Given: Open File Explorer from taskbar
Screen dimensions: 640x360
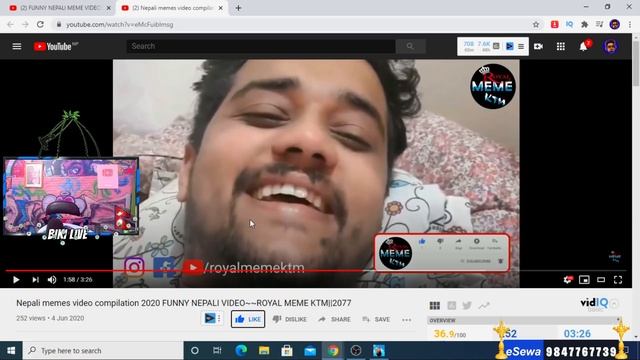Looking at the screenshot, I should [264, 351].
